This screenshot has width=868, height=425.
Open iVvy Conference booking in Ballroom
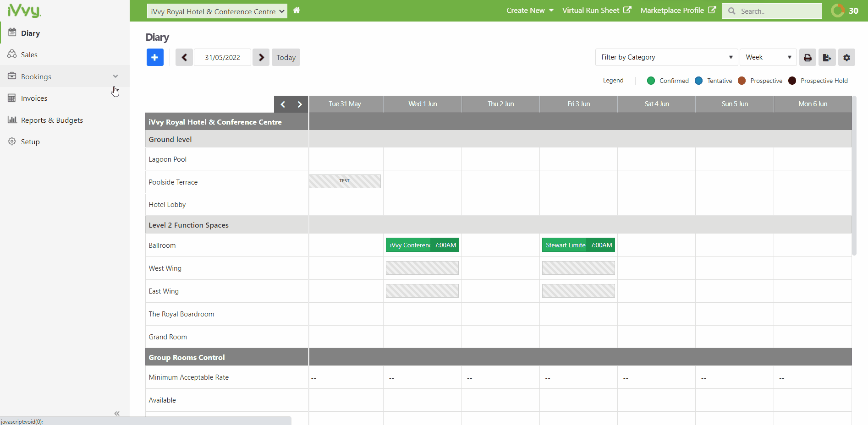tap(422, 245)
